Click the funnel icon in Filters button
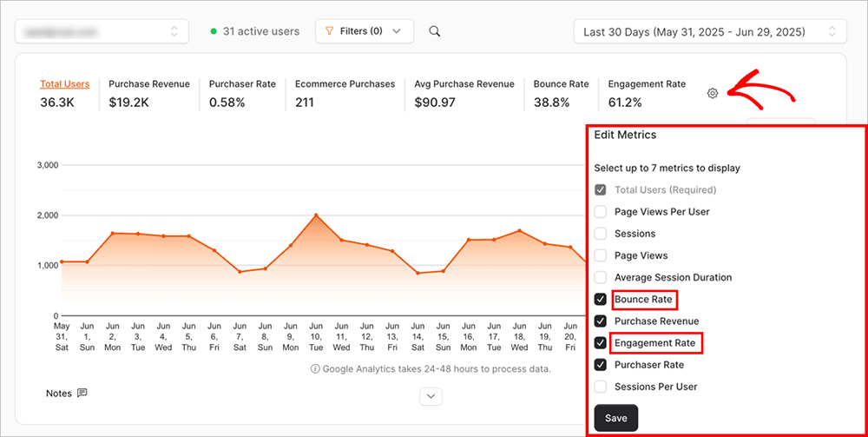This screenshot has height=437, width=868. point(329,31)
